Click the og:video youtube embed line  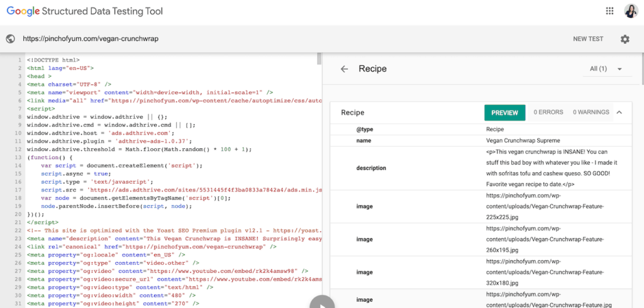(x=167, y=271)
